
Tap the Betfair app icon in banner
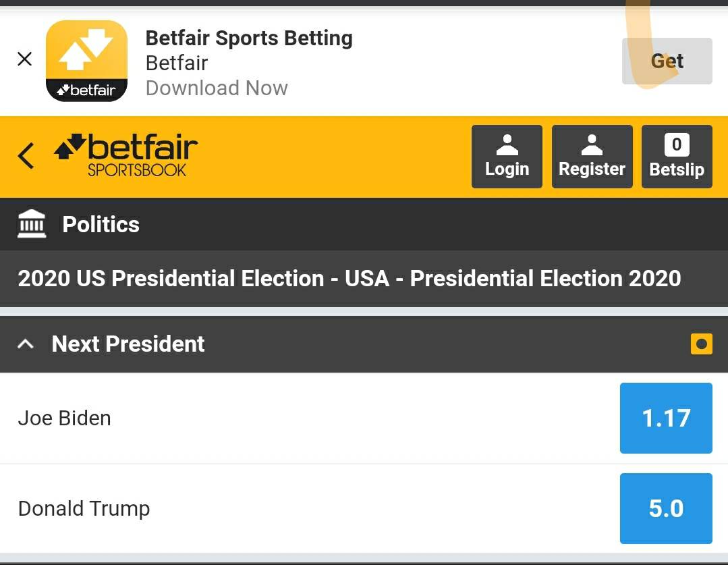87,61
